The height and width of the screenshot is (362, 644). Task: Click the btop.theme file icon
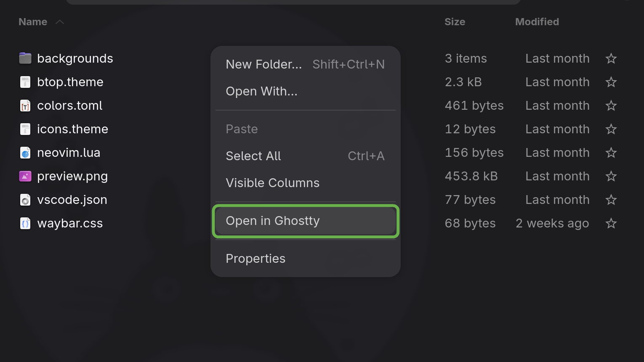coord(25,82)
